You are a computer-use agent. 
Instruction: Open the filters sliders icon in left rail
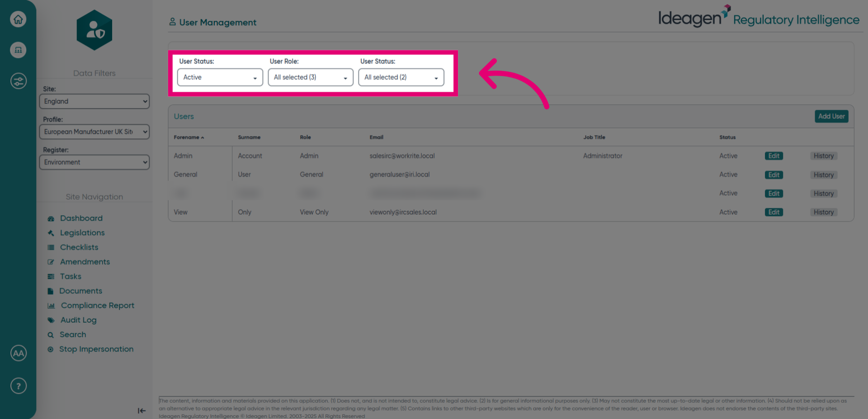point(18,81)
